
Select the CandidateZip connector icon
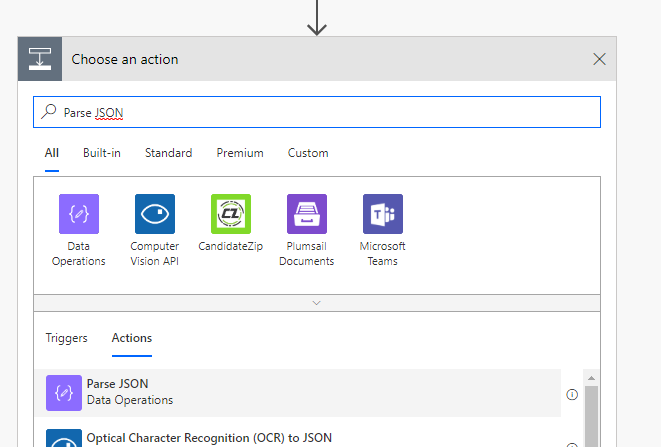231,214
